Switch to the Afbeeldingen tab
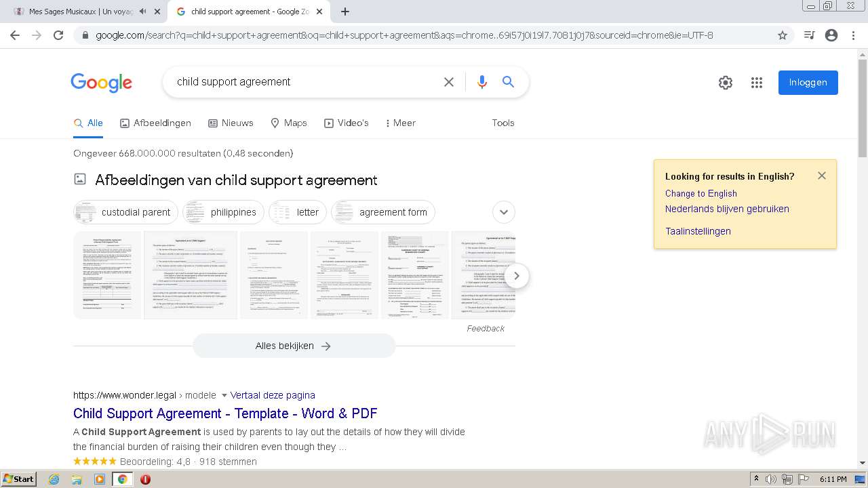The width and height of the screenshot is (868, 488). click(x=155, y=123)
